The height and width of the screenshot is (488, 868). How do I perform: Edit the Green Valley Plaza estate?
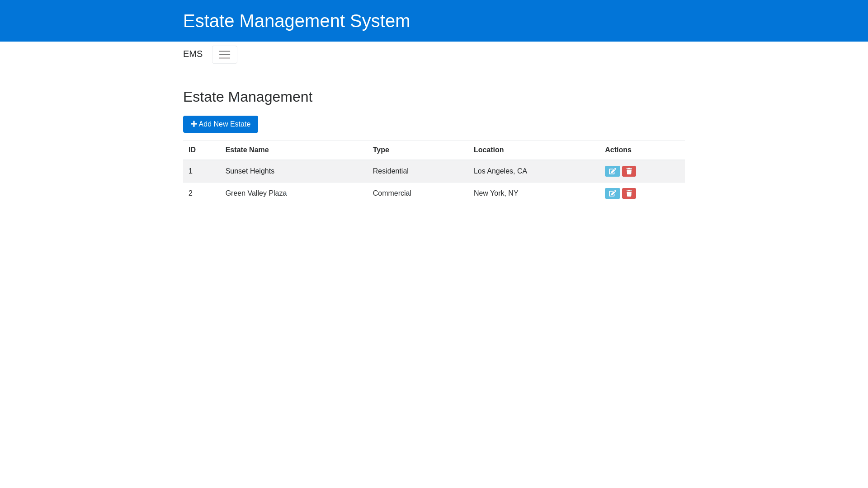click(612, 193)
